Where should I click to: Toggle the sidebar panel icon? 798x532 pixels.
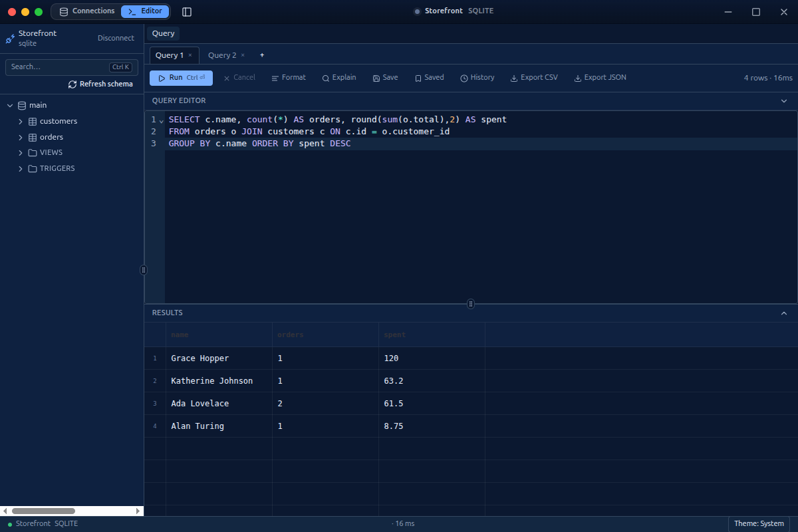click(x=187, y=12)
